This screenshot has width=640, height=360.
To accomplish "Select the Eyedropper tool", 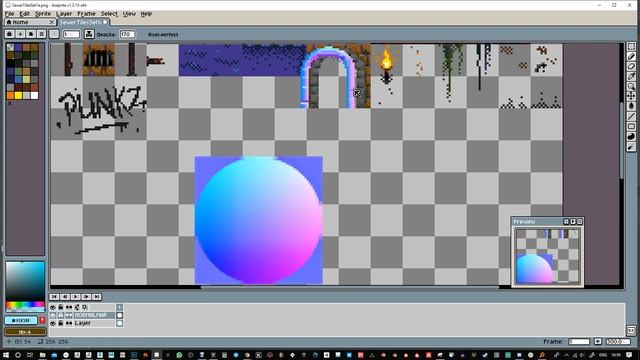I will [631, 76].
